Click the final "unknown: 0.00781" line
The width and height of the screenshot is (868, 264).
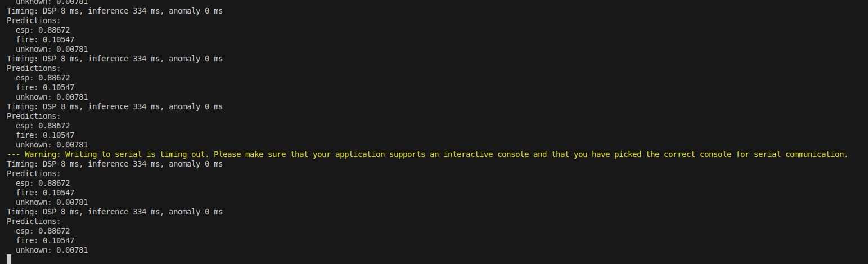coord(52,250)
